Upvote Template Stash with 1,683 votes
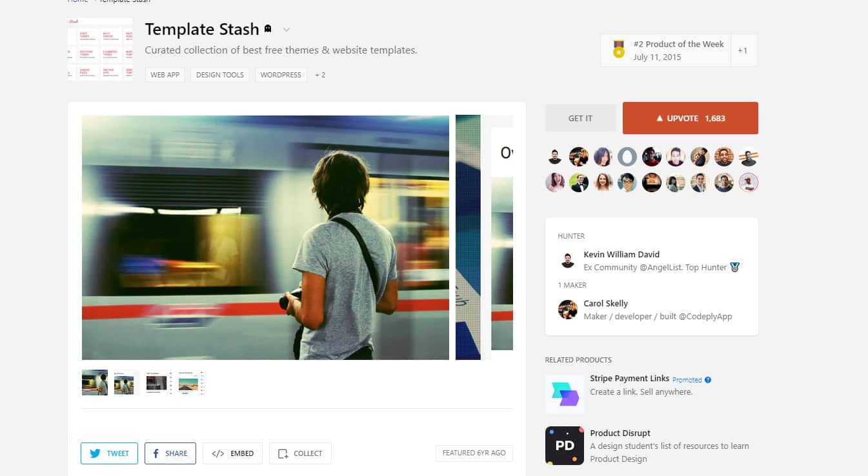Screen dimensions: 868x476 coord(691,118)
